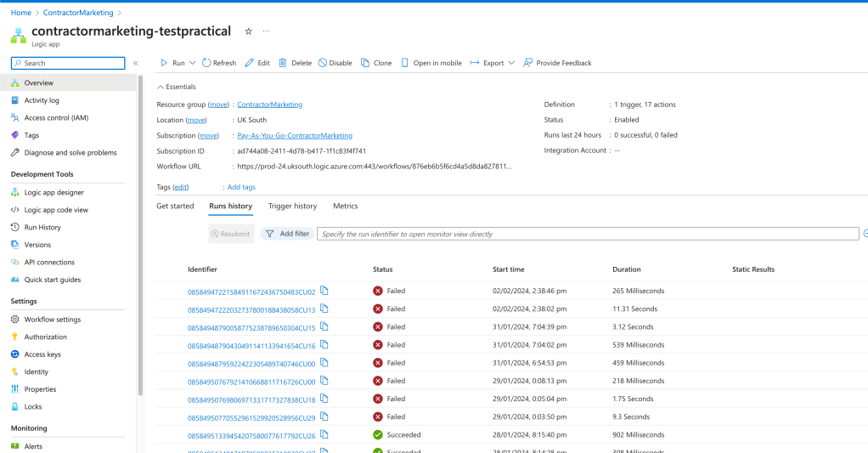Open the more options ellipsis by title
Viewport: 868px width, 453px height.
pyautogui.click(x=267, y=31)
